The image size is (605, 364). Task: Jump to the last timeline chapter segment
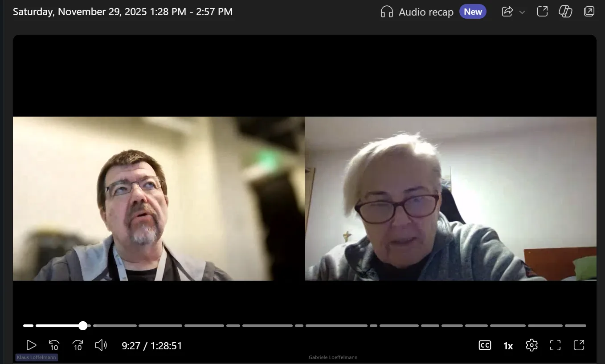point(575,326)
